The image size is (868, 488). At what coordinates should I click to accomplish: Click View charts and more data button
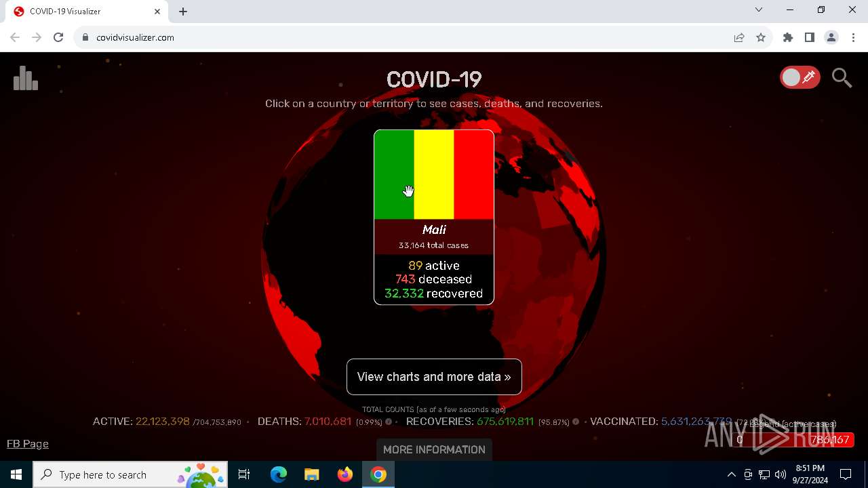click(434, 377)
